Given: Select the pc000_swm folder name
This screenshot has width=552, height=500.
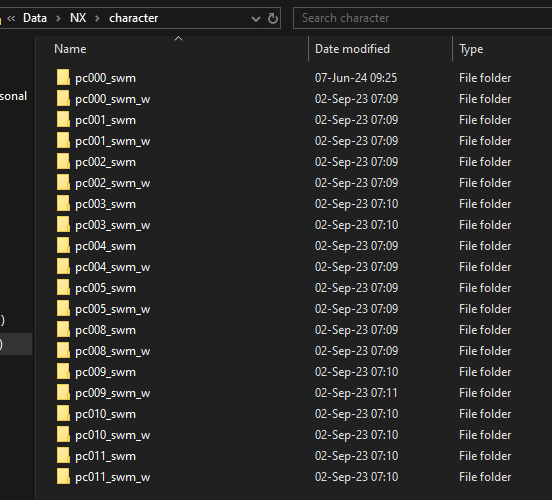Looking at the screenshot, I should pos(105,78).
